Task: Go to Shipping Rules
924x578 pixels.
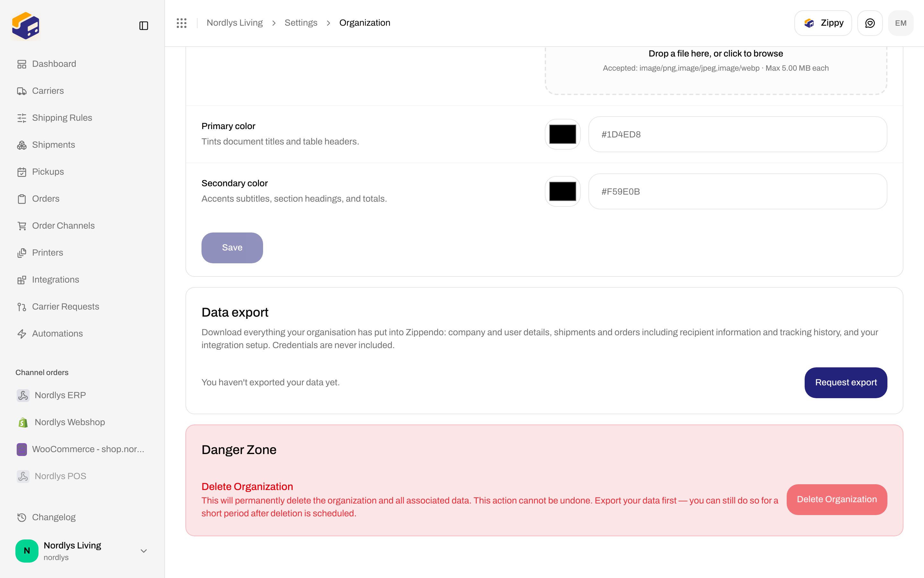Action: click(x=82, y=118)
